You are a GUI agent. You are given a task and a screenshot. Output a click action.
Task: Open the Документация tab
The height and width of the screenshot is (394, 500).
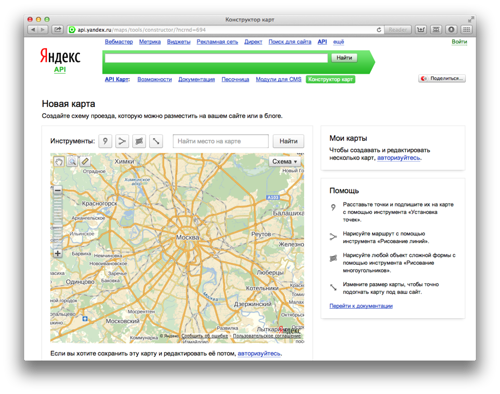point(196,79)
